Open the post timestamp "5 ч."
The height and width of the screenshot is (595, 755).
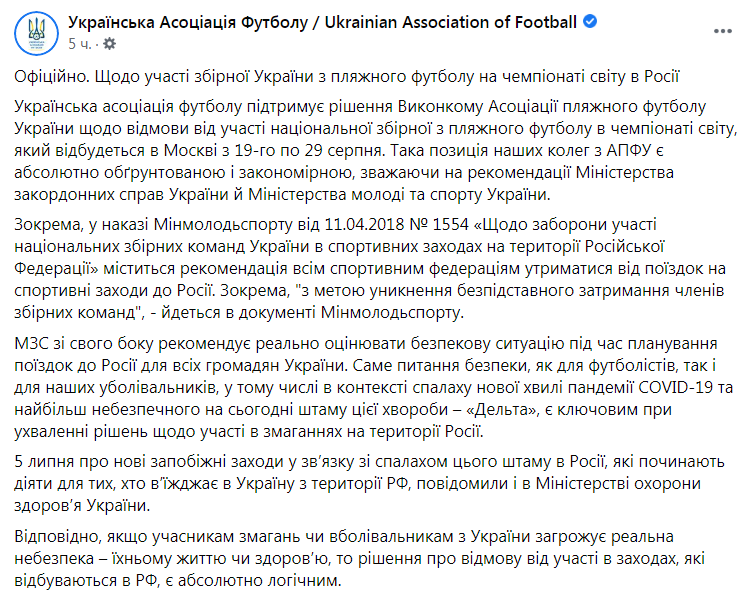tap(81, 44)
